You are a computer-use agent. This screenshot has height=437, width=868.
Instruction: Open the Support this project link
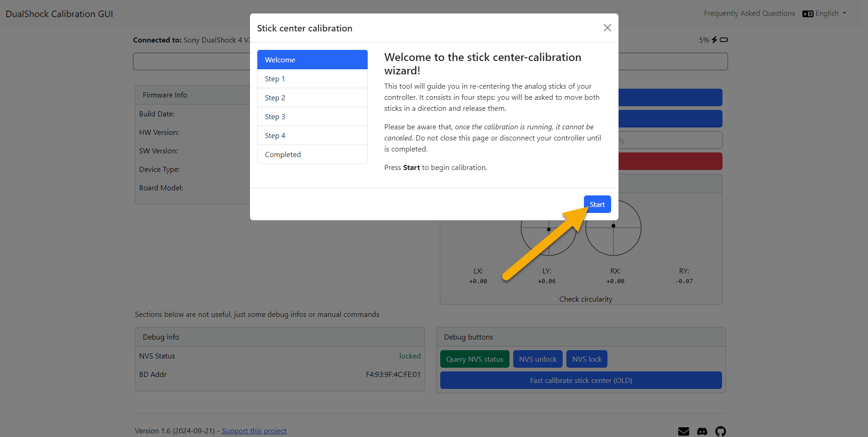click(x=254, y=431)
